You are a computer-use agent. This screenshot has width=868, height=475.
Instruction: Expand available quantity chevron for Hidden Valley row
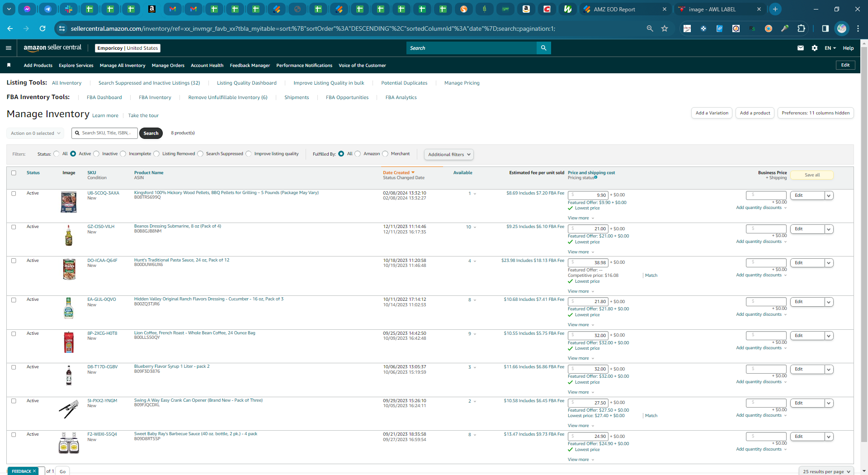(x=475, y=300)
